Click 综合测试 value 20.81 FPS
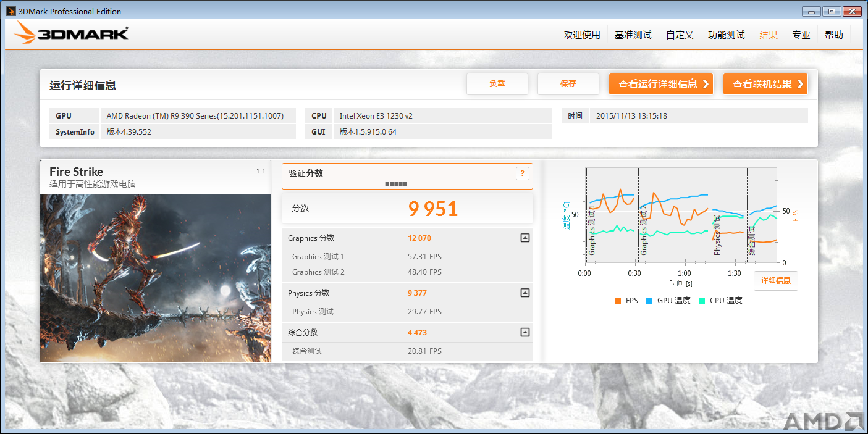The image size is (868, 434). pyautogui.click(x=424, y=351)
